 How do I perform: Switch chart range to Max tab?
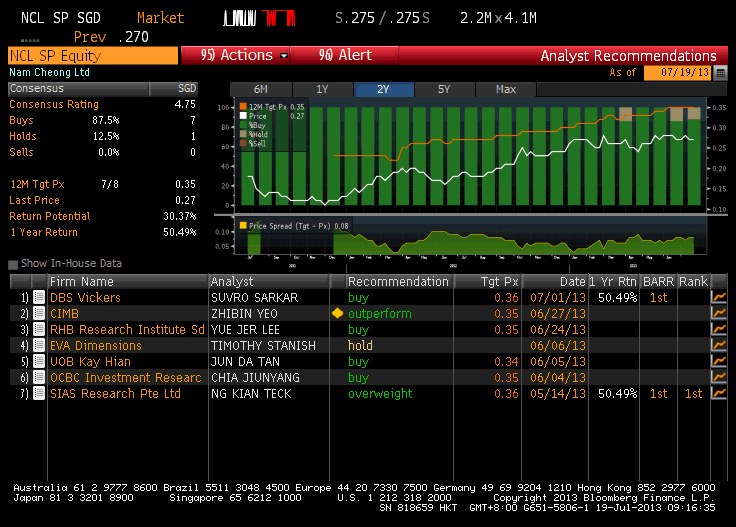pos(506,89)
